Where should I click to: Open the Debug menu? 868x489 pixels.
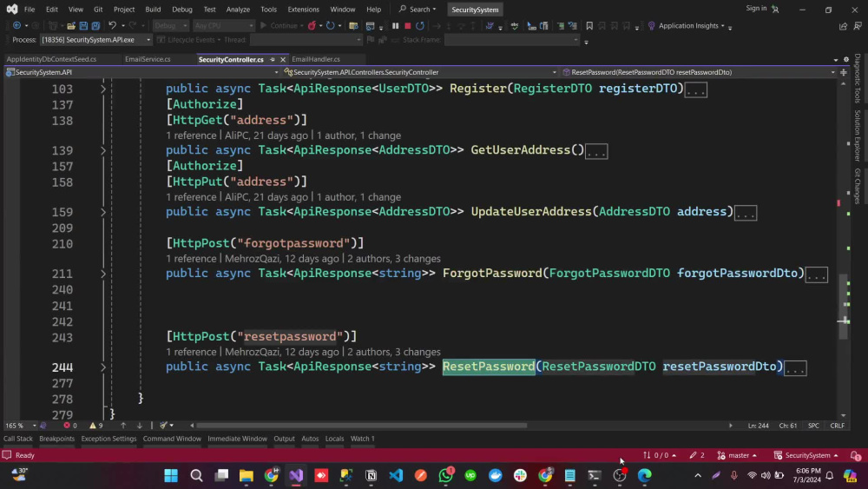pos(181,10)
